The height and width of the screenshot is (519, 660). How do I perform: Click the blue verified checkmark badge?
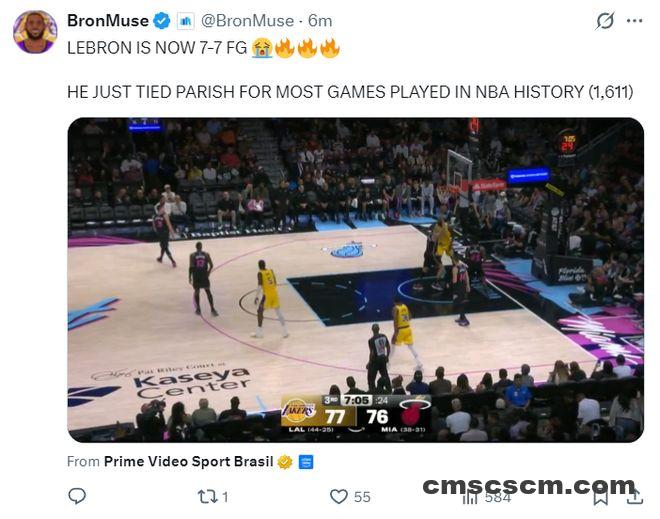pos(162,21)
